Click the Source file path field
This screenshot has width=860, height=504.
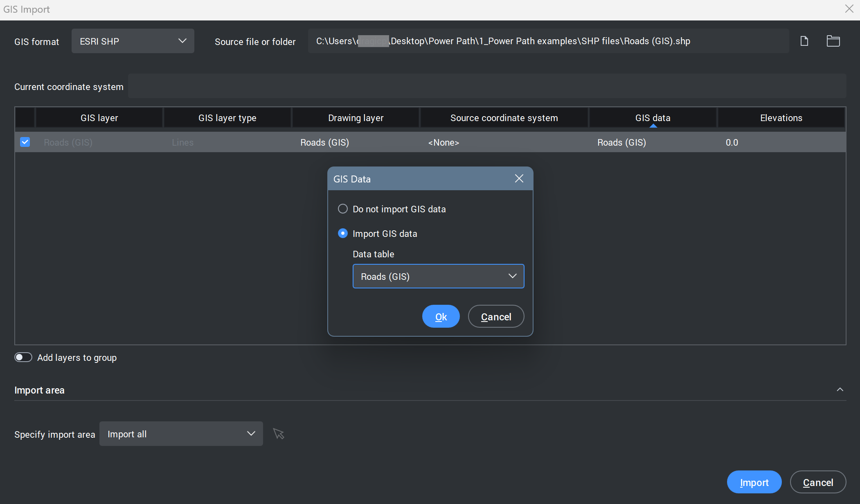point(548,41)
